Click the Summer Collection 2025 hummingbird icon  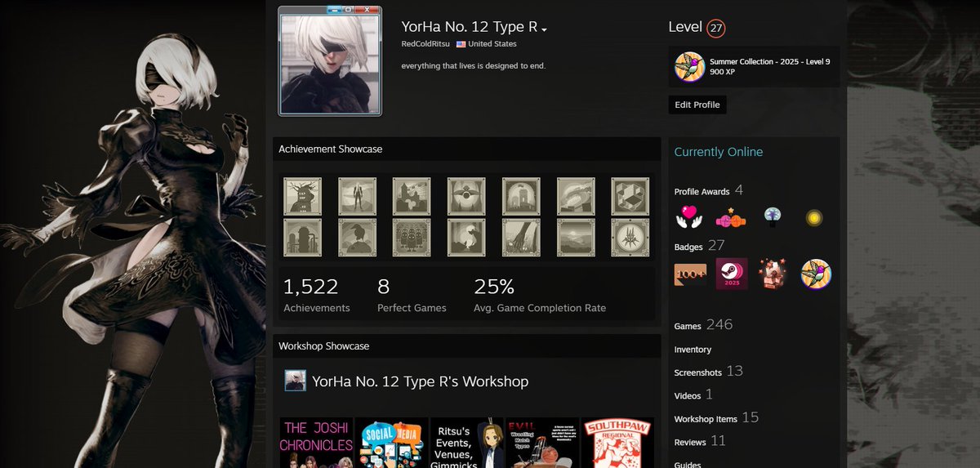click(x=690, y=66)
